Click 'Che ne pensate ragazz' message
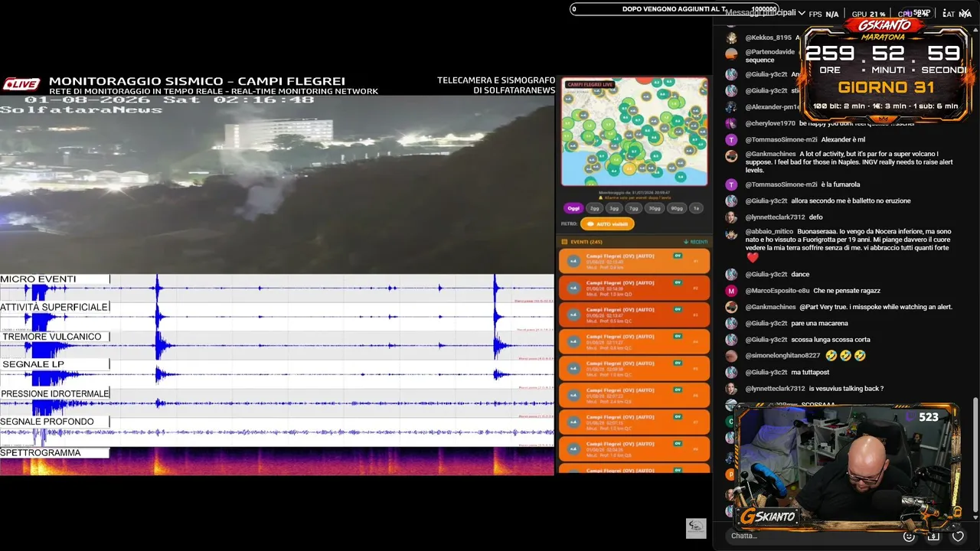This screenshot has height=551, width=980. pos(847,291)
